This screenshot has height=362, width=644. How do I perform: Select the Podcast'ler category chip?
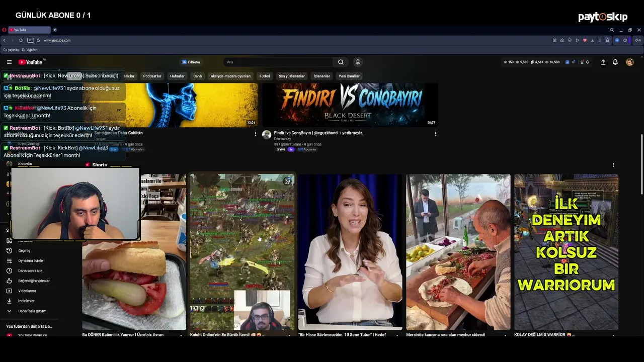152,76
